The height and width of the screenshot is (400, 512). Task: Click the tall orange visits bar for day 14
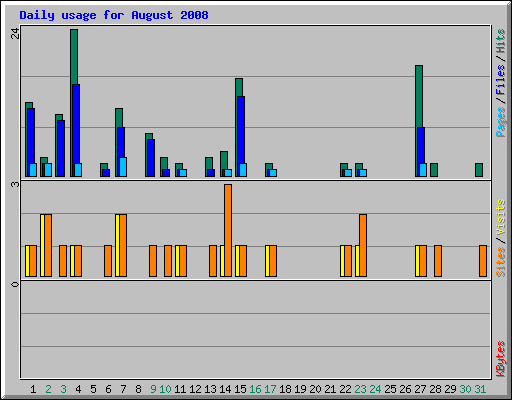(228, 230)
